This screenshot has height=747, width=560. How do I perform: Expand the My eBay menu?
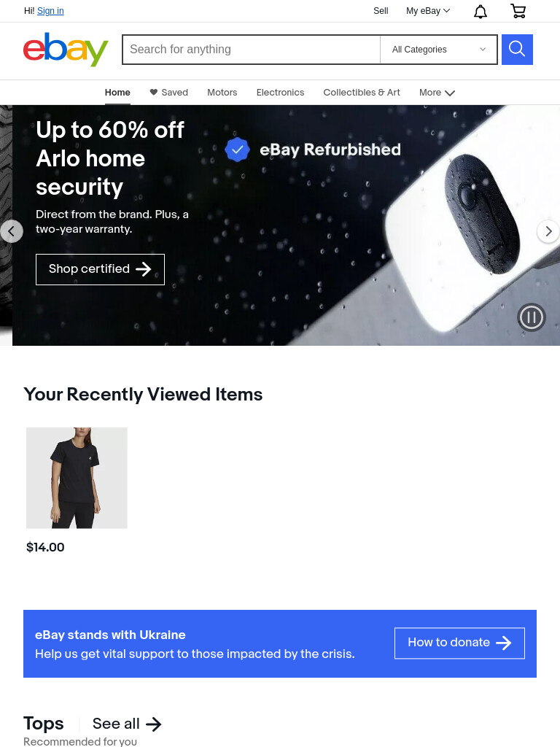pyautogui.click(x=427, y=11)
